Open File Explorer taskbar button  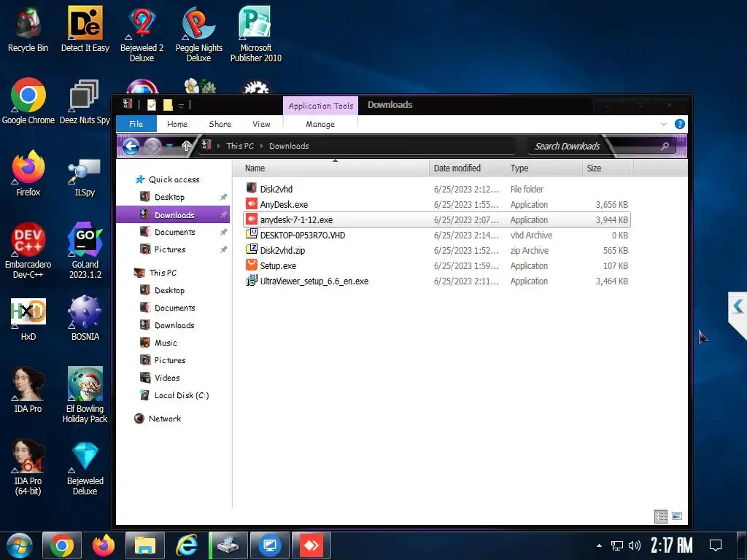145,545
